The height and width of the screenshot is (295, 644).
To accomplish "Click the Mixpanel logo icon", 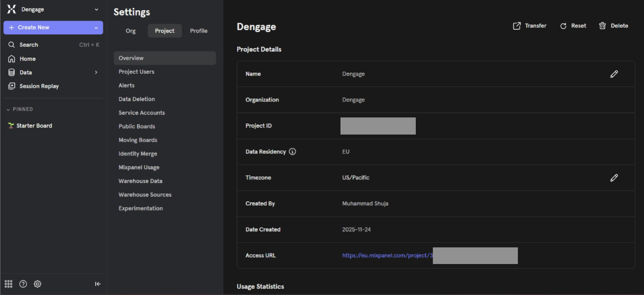I will (x=12, y=9).
